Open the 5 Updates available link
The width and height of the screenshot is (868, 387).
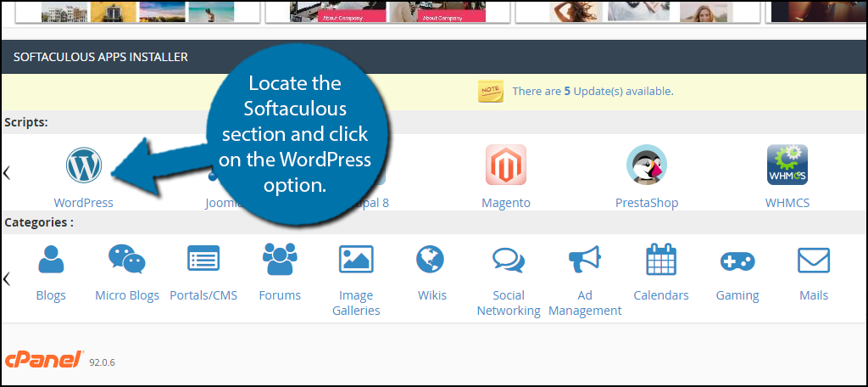click(593, 92)
